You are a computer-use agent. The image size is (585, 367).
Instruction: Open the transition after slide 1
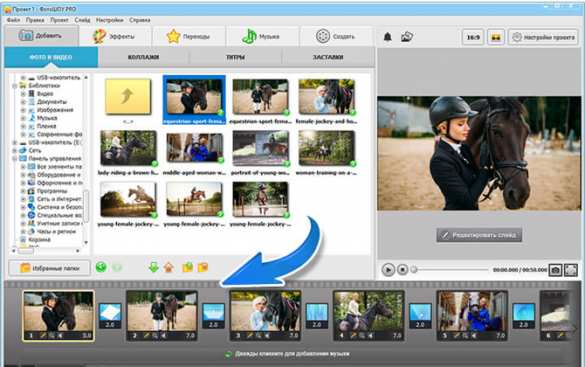click(x=110, y=316)
